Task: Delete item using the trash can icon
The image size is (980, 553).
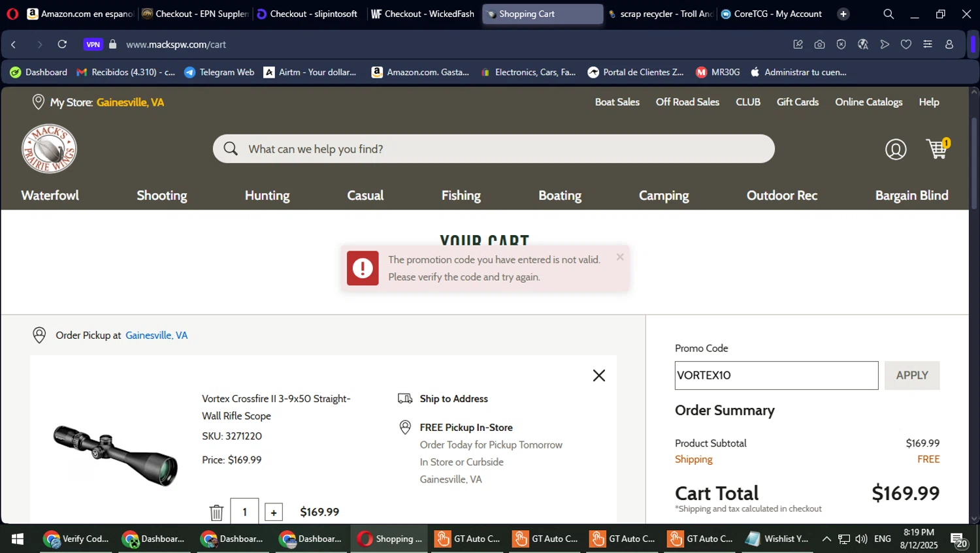Action: pos(216,513)
